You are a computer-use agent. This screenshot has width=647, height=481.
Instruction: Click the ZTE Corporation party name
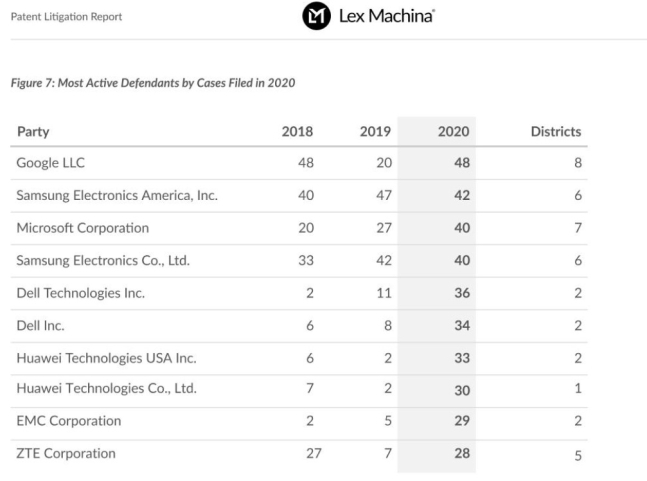(x=65, y=453)
